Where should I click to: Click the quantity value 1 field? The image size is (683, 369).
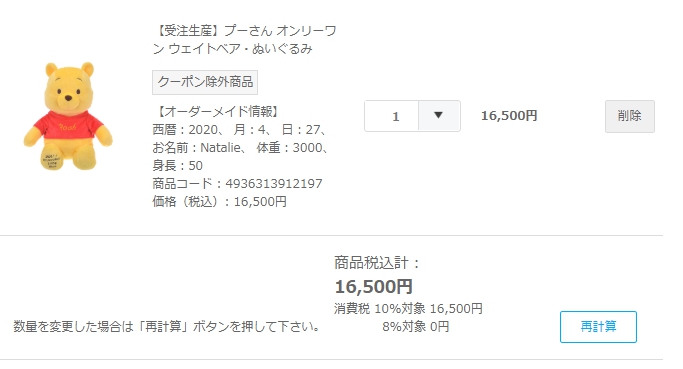coord(392,116)
